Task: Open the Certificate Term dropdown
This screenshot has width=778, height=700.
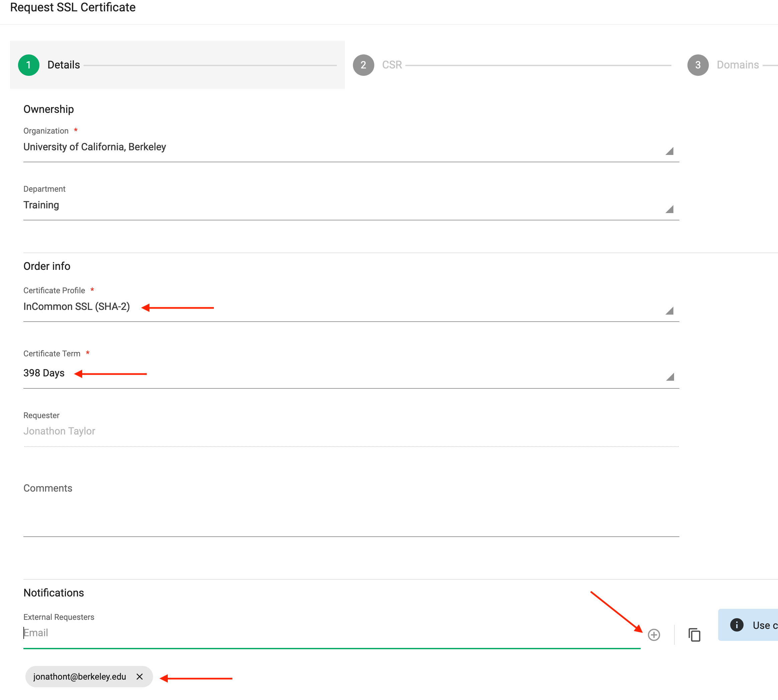Action: tap(670, 376)
